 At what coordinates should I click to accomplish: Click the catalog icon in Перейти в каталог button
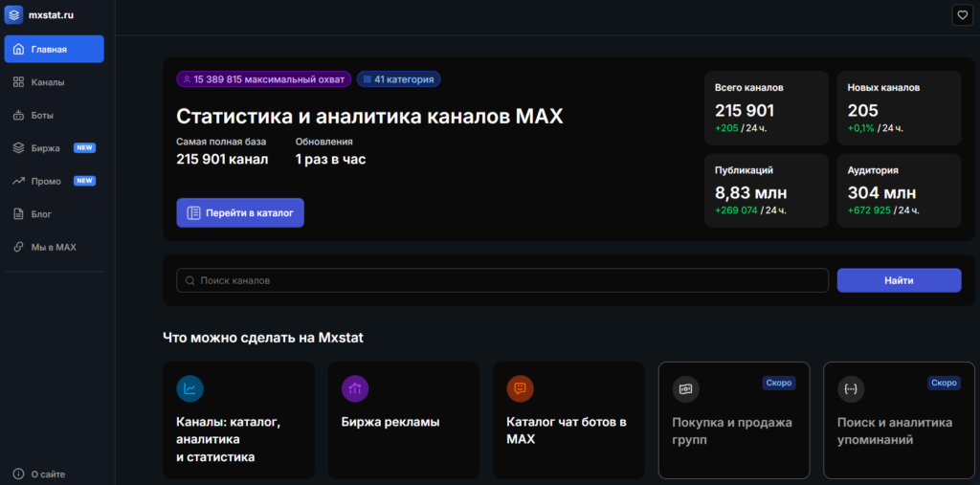pyautogui.click(x=193, y=213)
